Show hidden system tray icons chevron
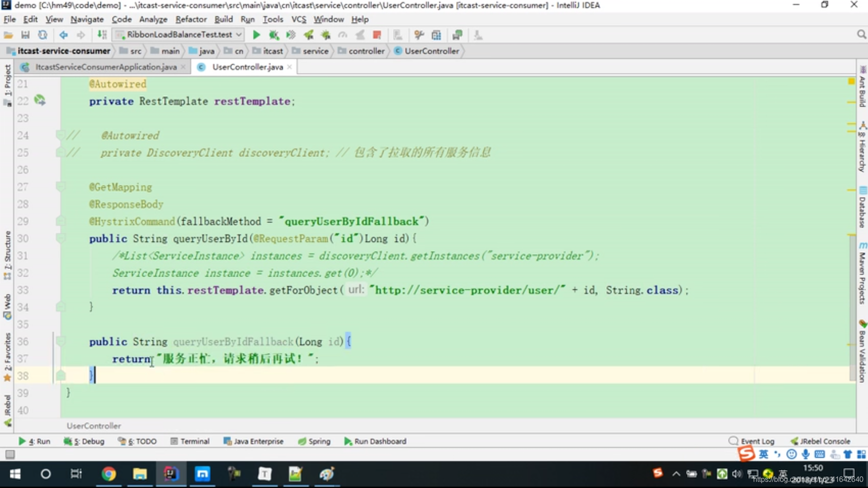This screenshot has height=488, width=868. 676,474
